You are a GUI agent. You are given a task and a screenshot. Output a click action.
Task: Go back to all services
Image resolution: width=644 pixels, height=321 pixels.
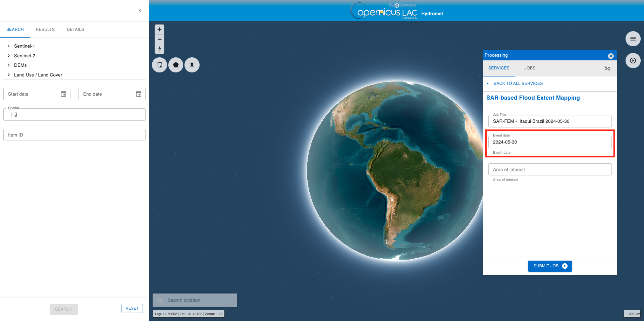pos(518,84)
